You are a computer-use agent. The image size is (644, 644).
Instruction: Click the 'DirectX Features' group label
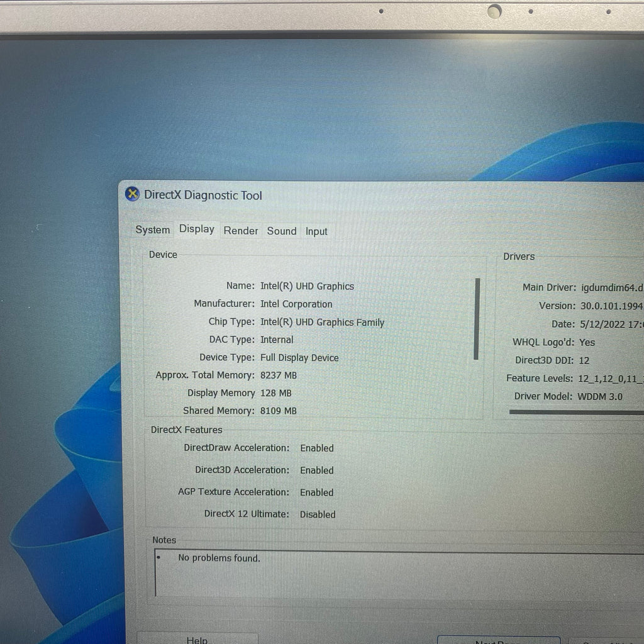pyautogui.click(x=186, y=430)
